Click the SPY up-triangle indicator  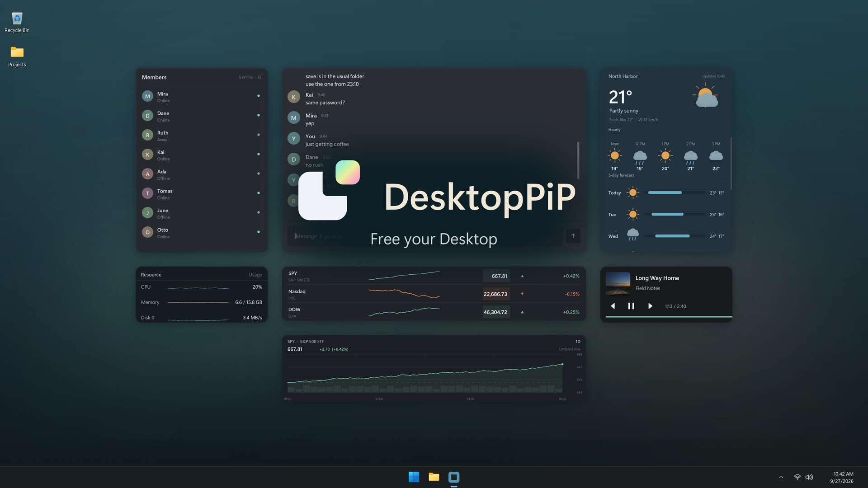[522, 276]
